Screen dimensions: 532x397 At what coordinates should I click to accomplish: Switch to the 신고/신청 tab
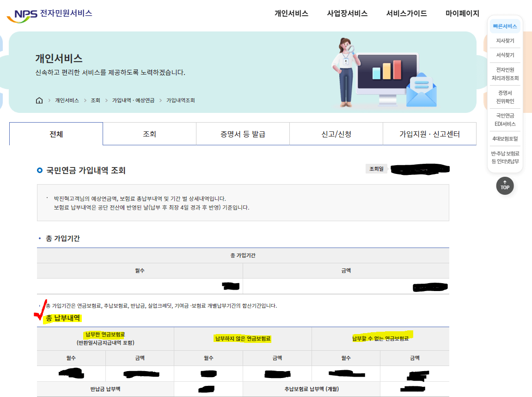pos(336,133)
